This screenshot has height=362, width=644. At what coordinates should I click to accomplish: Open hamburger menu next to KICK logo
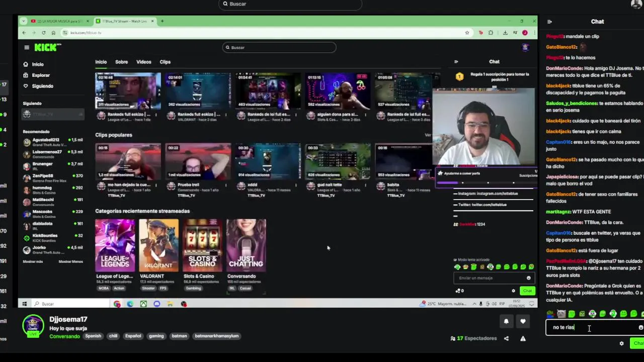pyautogui.click(x=27, y=47)
